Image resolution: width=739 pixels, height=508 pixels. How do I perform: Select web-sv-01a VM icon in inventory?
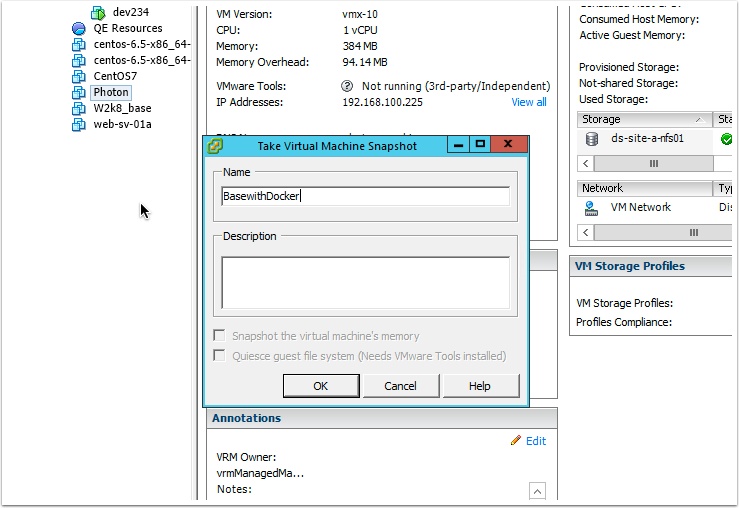[78, 125]
